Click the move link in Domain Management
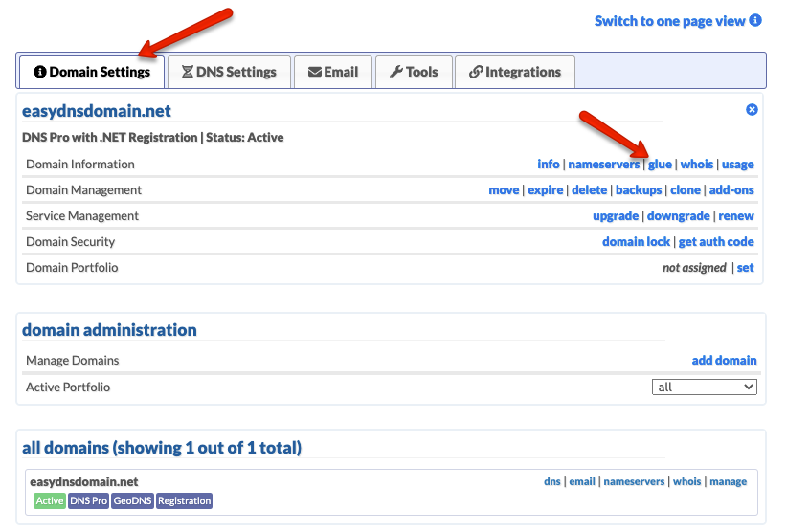787x532 pixels. (x=504, y=190)
